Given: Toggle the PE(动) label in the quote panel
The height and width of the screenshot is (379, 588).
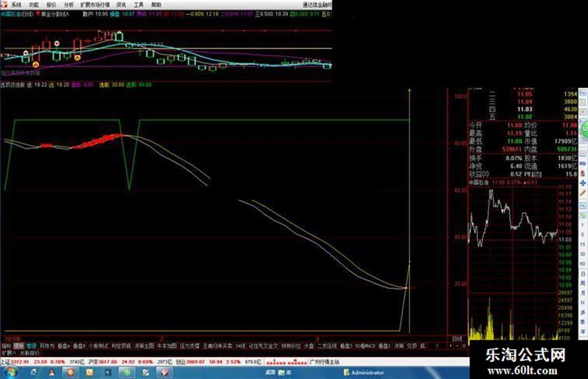Looking at the screenshot, I should (x=532, y=174).
